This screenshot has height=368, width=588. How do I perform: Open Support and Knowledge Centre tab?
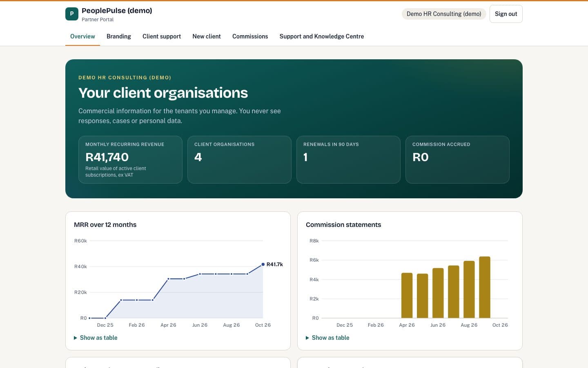[322, 36]
